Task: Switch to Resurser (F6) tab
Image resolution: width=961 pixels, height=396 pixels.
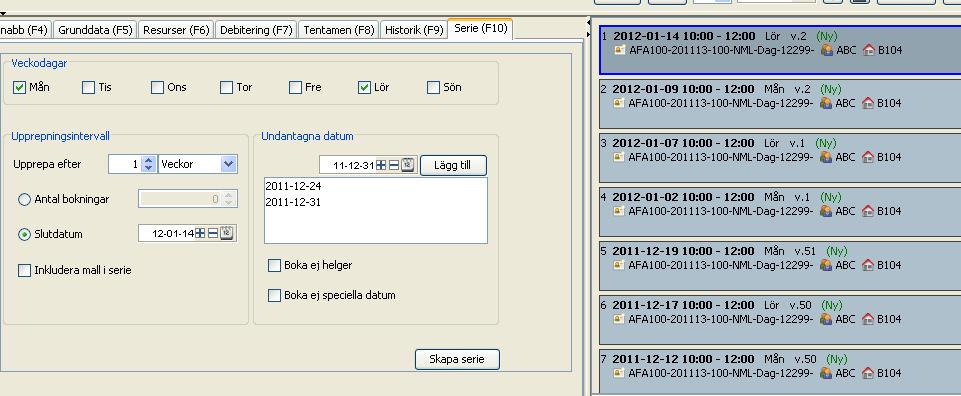Action: point(176,29)
